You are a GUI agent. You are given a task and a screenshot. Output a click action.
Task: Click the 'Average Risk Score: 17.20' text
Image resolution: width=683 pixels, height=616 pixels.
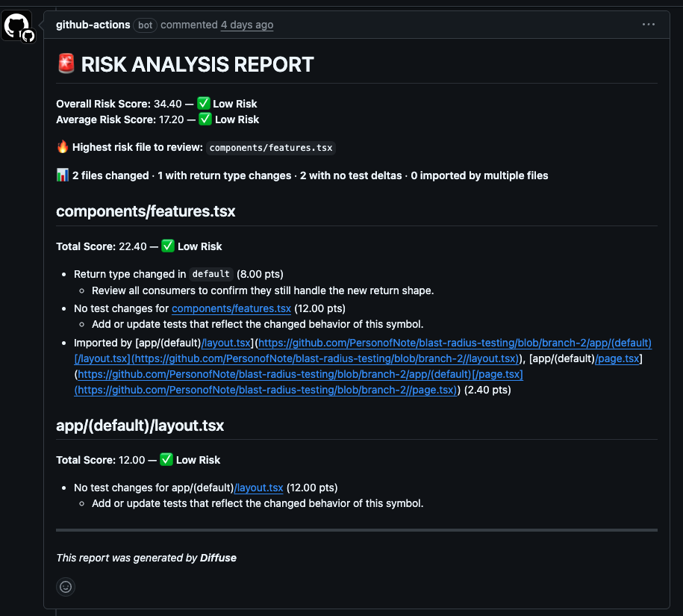[x=119, y=119]
